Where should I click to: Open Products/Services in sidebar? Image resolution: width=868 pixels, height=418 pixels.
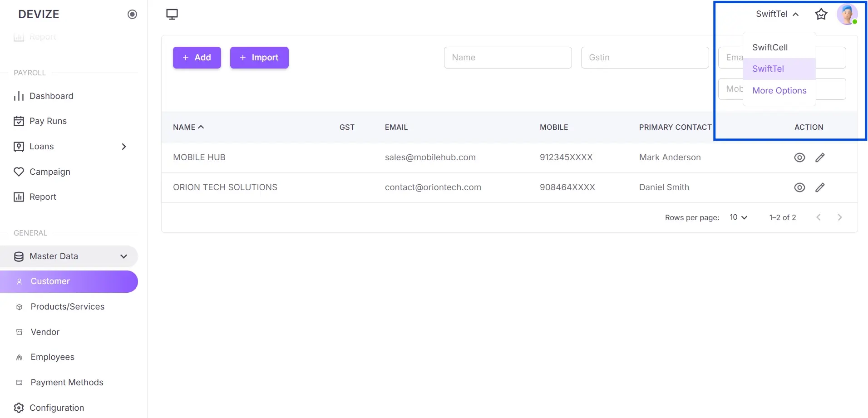pos(69,307)
